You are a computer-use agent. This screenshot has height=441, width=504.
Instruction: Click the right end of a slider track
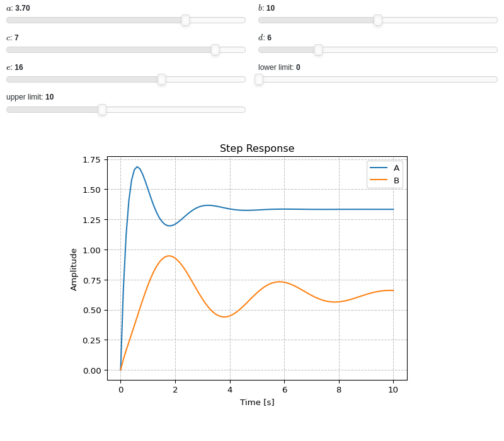pyautogui.click(x=243, y=20)
